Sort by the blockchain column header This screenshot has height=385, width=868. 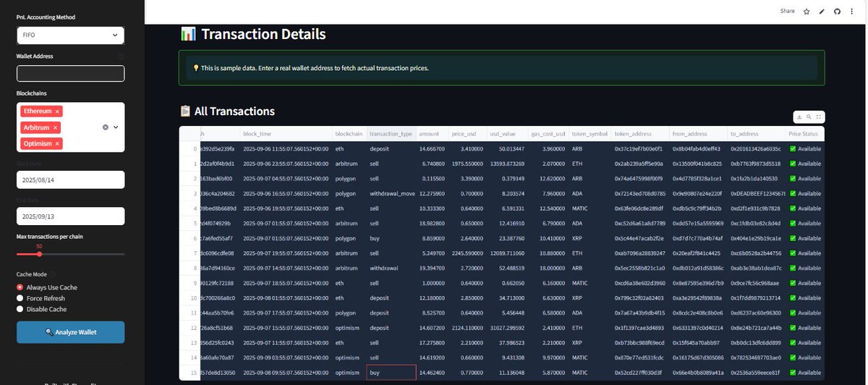[x=349, y=134]
